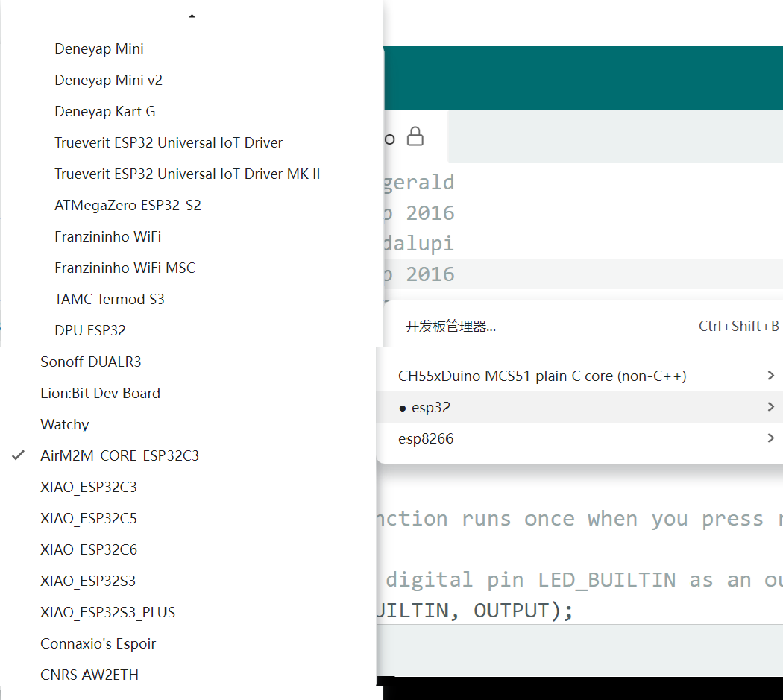Select Connaxio's Espoir board

click(x=98, y=643)
